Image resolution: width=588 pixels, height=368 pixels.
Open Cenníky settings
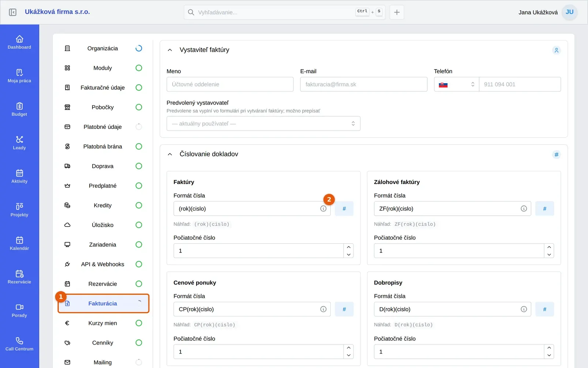[103, 343]
